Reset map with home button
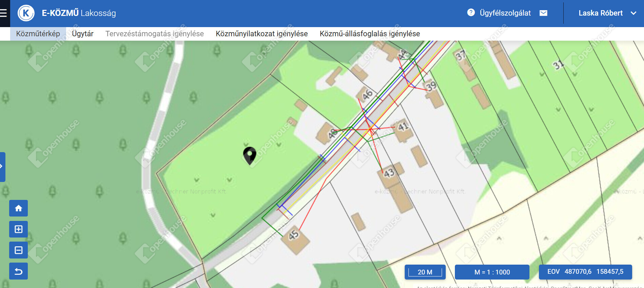 click(x=19, y=208)
